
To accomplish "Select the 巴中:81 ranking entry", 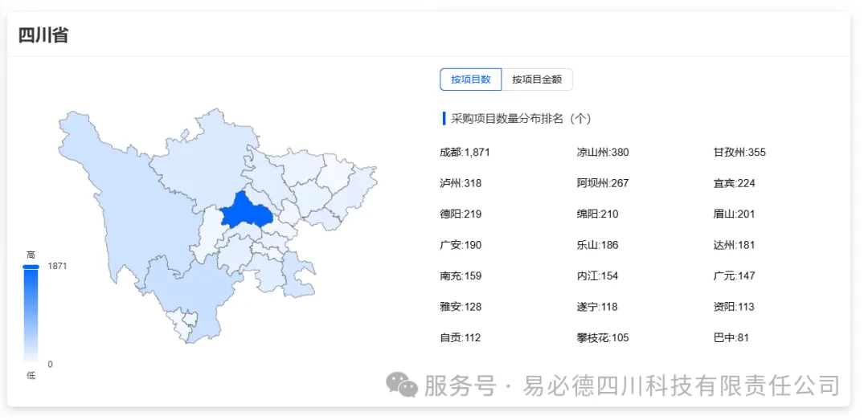I will point(731,337).
